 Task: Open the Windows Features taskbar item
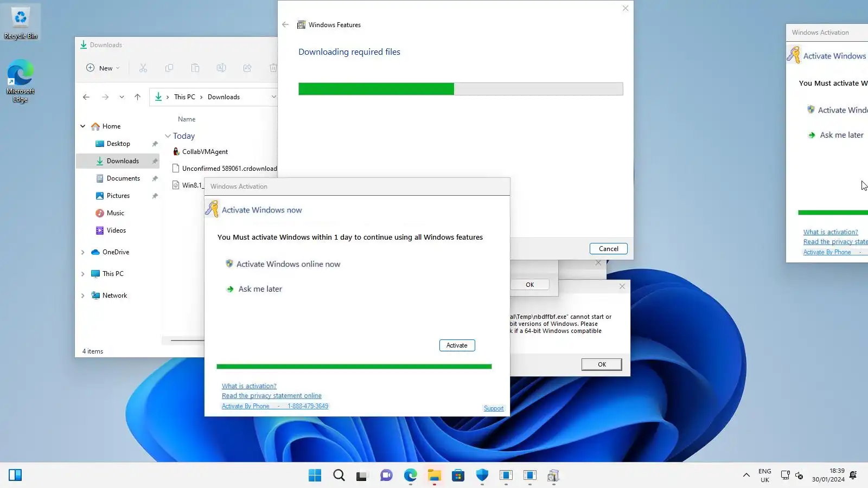(x=553, y=476)
